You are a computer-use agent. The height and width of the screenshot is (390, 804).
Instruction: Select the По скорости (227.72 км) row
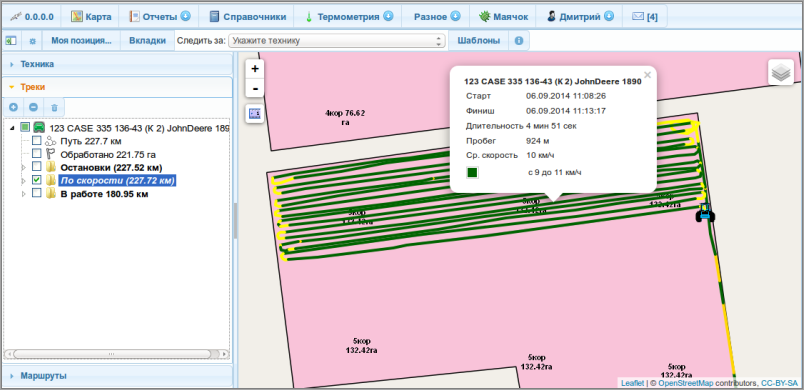click(x=117, y=181)
